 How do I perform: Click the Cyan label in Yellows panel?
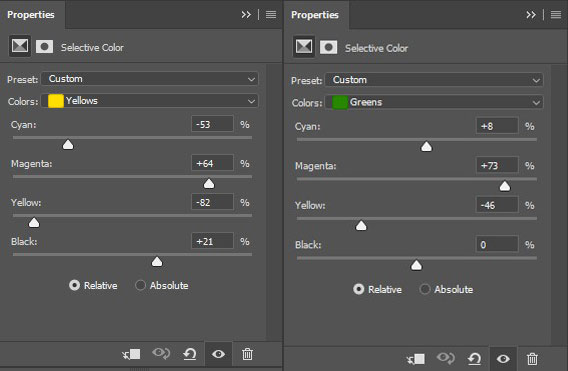24,125
